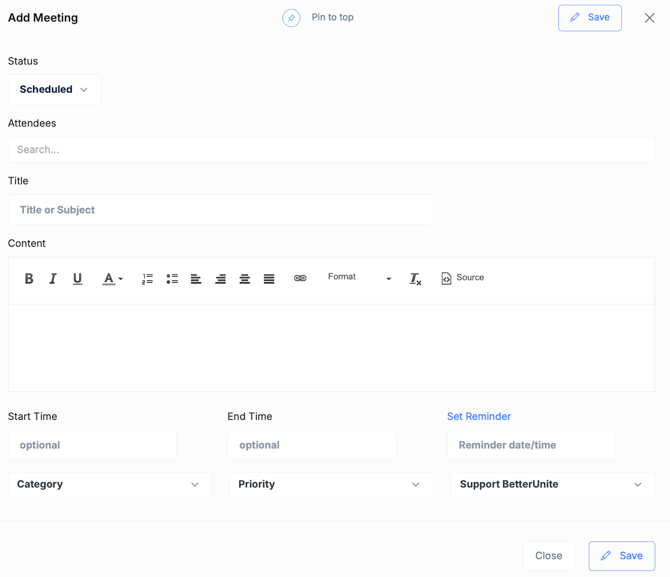This screenshot has width=670, height=577.
Task: Open the Priority dropdown
Action: [330, 485]
